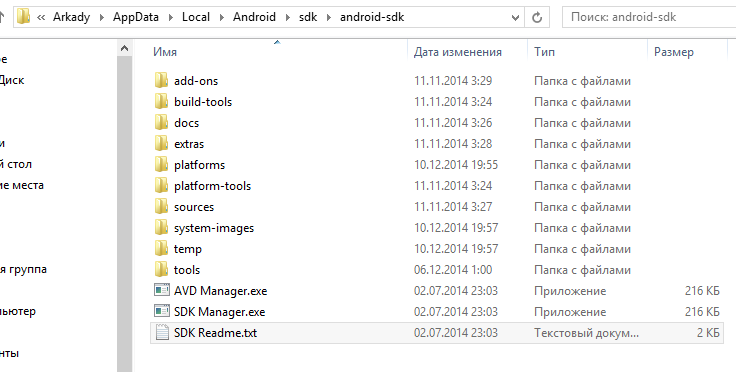Select the platform-tools folder name
The width and height of the screenshot is (736, 372).
coord(212,186)
